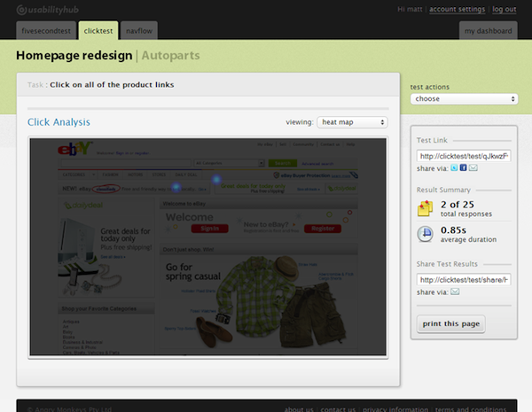The image size is (532, 412).
Task: Email the shared test results via envelope icon
Action: click(x=455, y=292)
